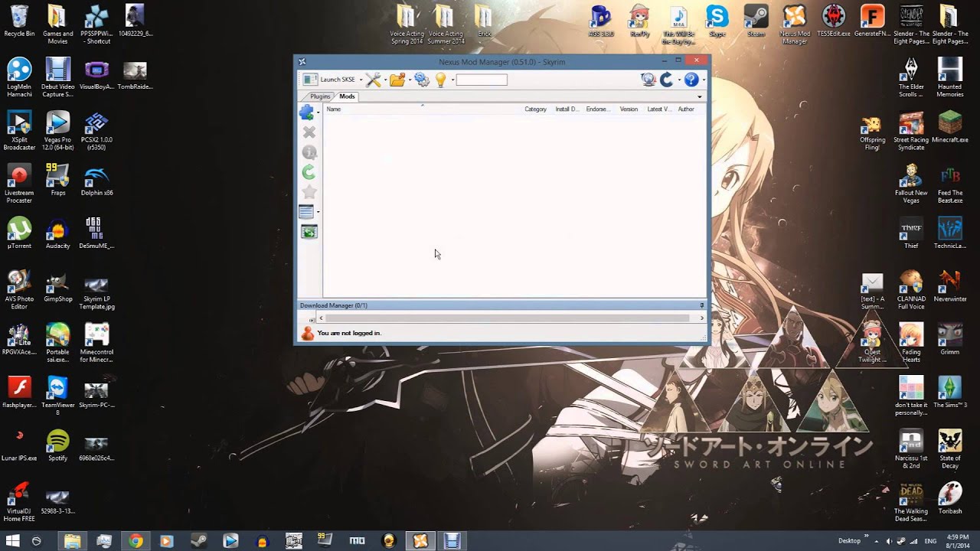Screen dimensions: 980x551
Task: Open the folders icon in toolbar
Action: pos(397,80)
